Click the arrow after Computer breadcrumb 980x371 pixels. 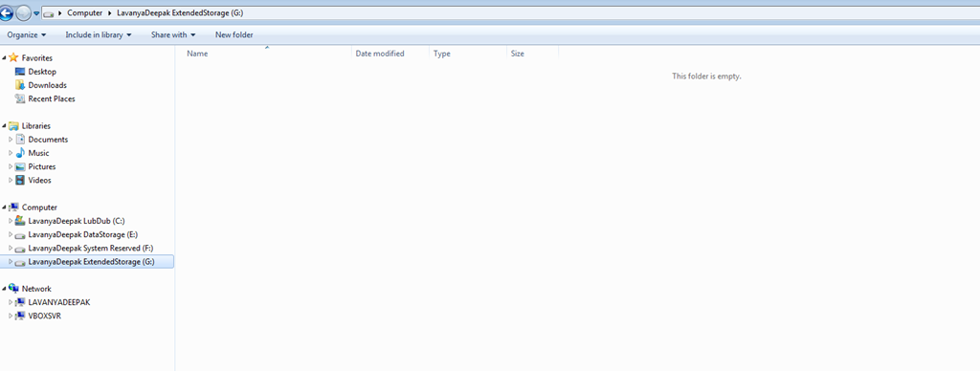tap(110, 13)
